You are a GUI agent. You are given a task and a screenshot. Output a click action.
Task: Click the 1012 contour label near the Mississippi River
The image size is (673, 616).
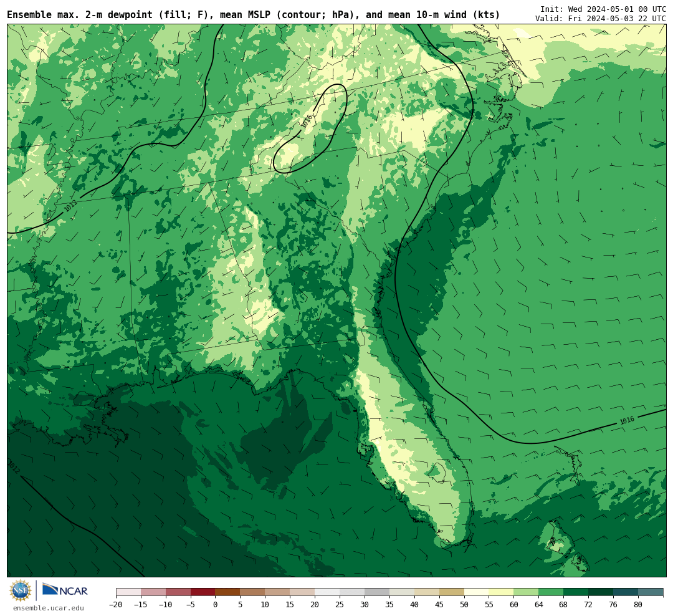click(x=71, y=206)
